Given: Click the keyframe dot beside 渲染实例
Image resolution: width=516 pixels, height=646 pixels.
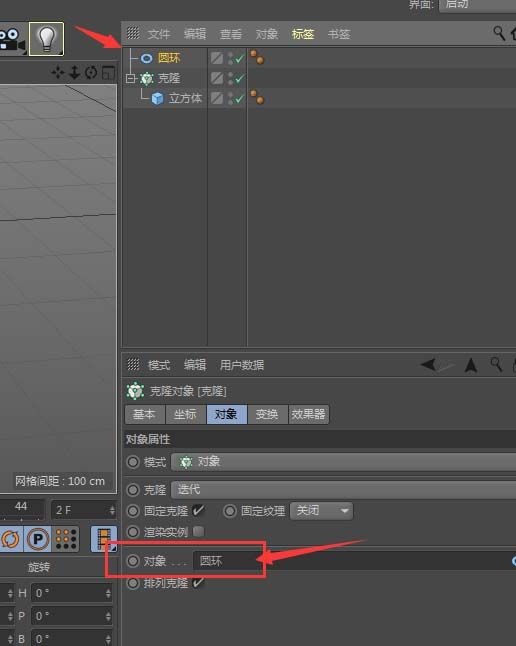Looking at the screenshot, I should click(x=133, y=531).
